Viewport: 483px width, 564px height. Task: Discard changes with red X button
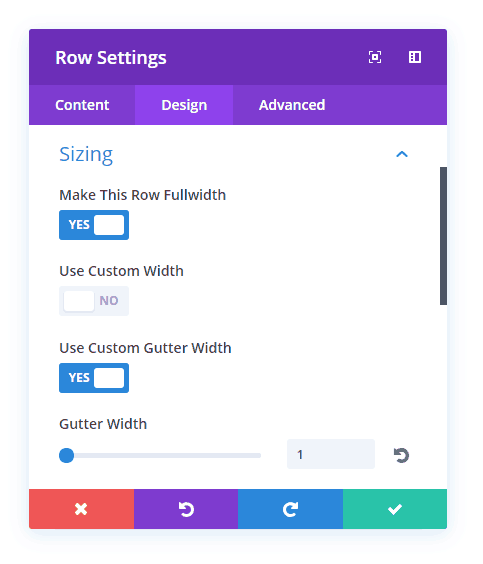(x=81, y=509)
